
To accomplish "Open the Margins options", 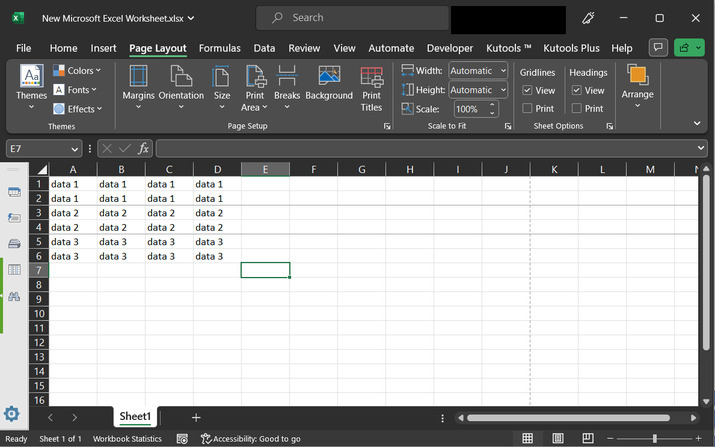I will (138, 85).
